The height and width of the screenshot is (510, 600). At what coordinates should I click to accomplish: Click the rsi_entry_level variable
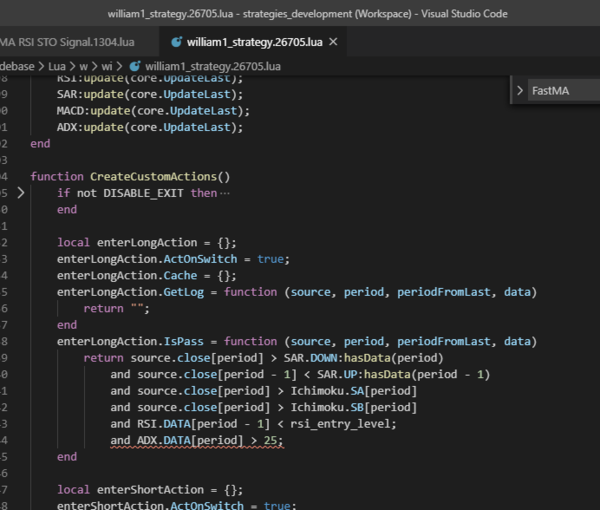tap(341, 424)
